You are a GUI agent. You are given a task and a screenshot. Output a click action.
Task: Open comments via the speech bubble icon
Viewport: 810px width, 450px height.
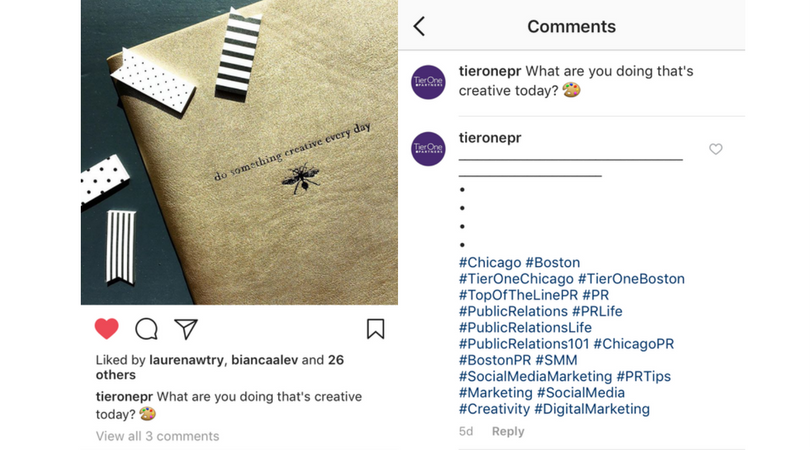click(147, 329)
